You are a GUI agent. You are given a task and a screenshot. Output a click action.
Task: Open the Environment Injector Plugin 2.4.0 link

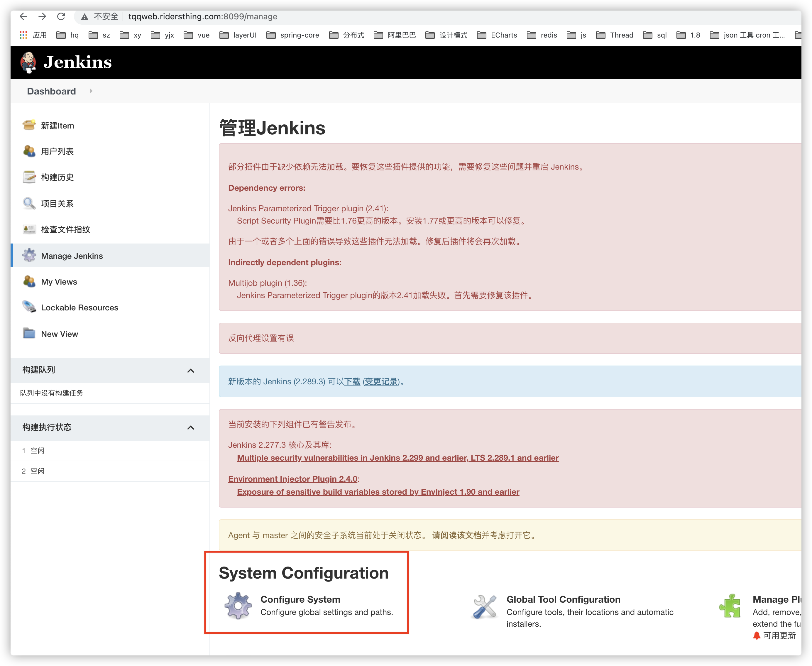tap(293, 479)
